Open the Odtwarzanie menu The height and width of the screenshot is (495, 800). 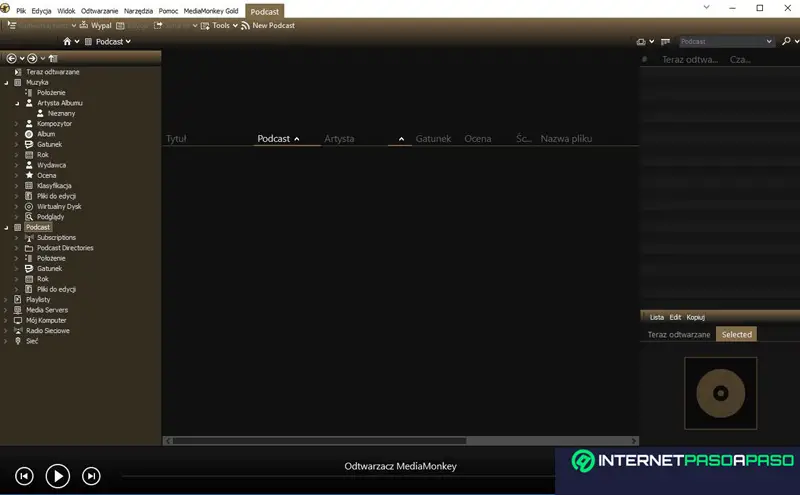(99, 11)
